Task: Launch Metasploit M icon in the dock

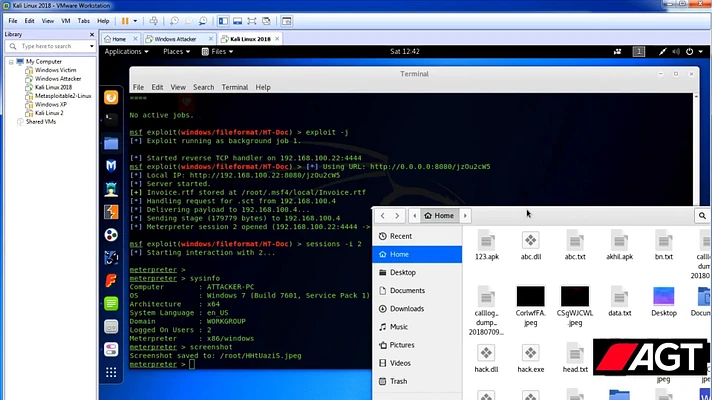Action: click(111, 166)
